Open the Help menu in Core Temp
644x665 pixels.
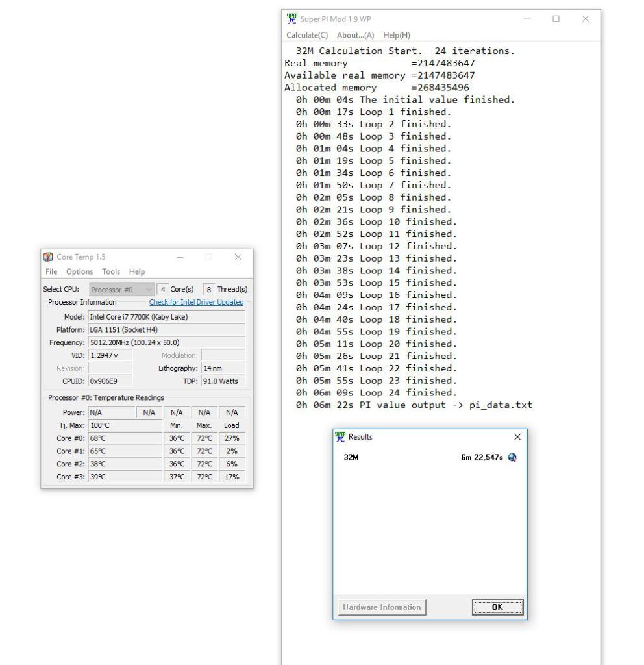tap(137, 271)
